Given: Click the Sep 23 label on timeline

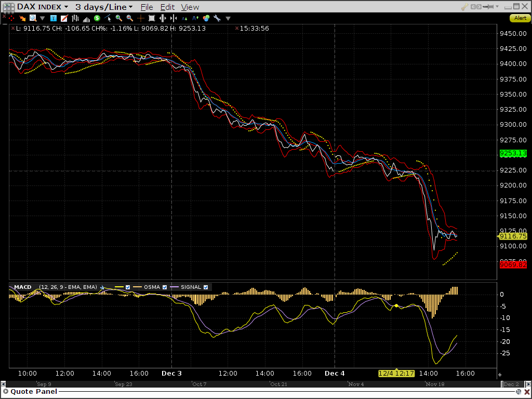Looking at the screenshot, I should (123, 384).
